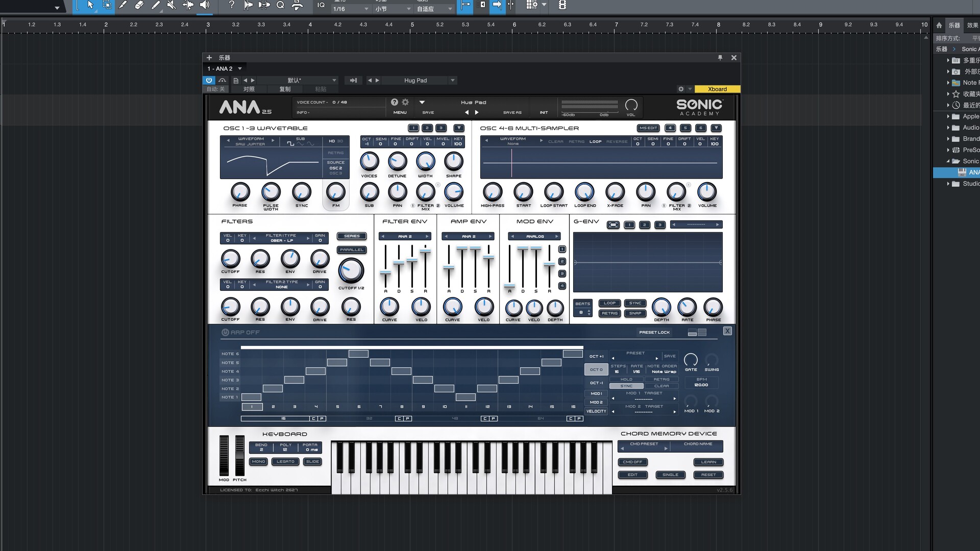Click SAVE AS in ANA header

coord(512,112)
